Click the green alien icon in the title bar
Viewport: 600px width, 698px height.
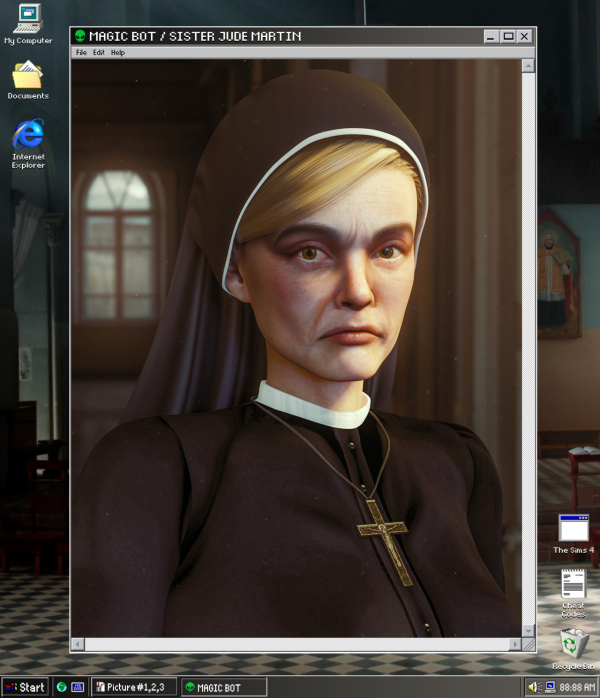(80, 36)
